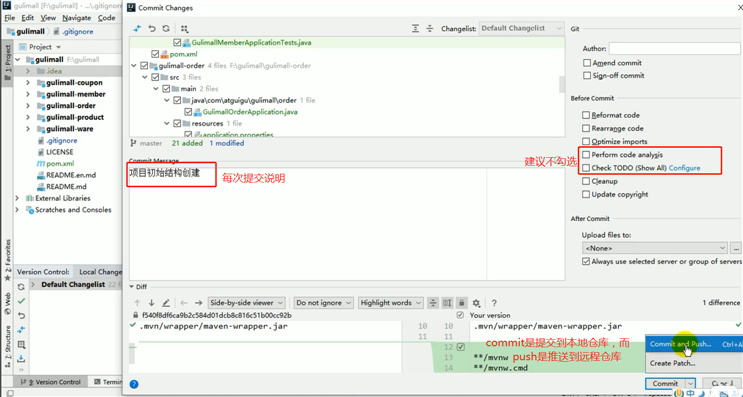This screenshot has height=397, width=743.
Task: Click the Commit button
Action: click(665, 384)
